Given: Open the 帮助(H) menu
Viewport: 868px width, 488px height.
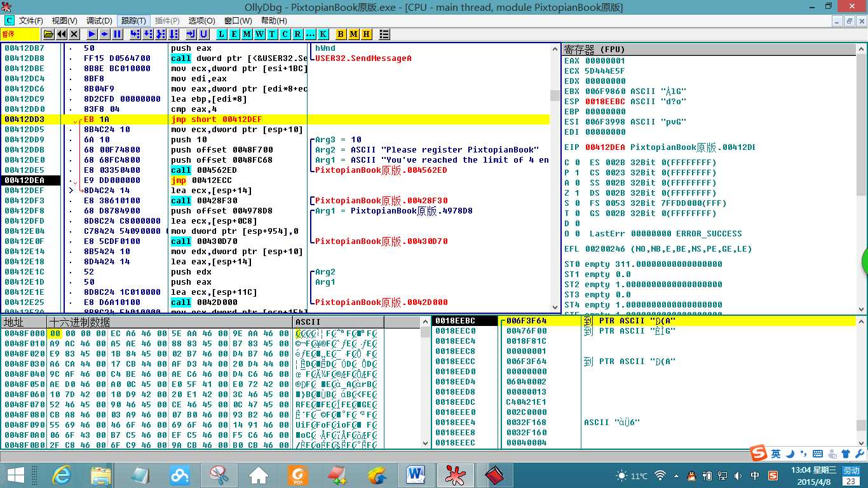Looking at the screenshot, I should pos(274,21).
